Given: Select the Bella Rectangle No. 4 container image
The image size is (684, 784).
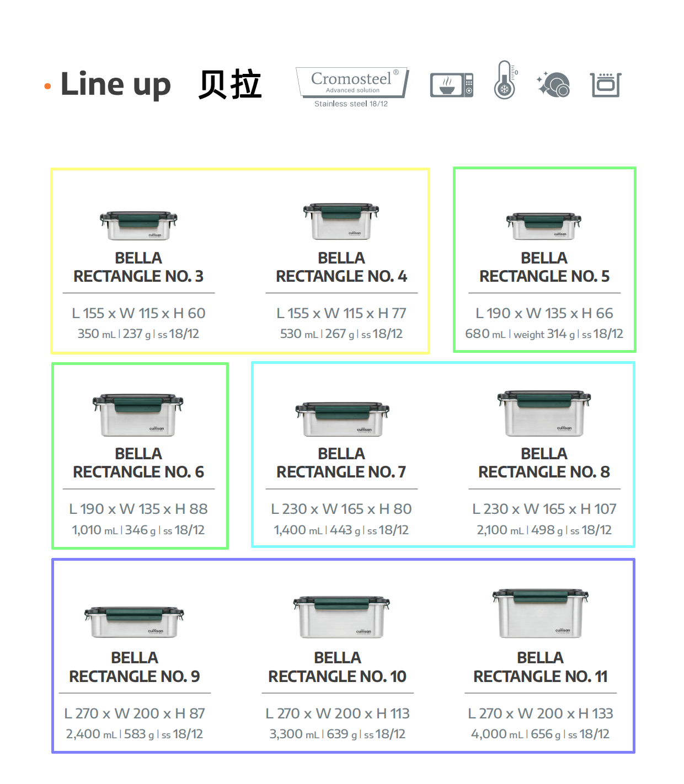Looking at the screenshot, I should click(x=341, y=222).
